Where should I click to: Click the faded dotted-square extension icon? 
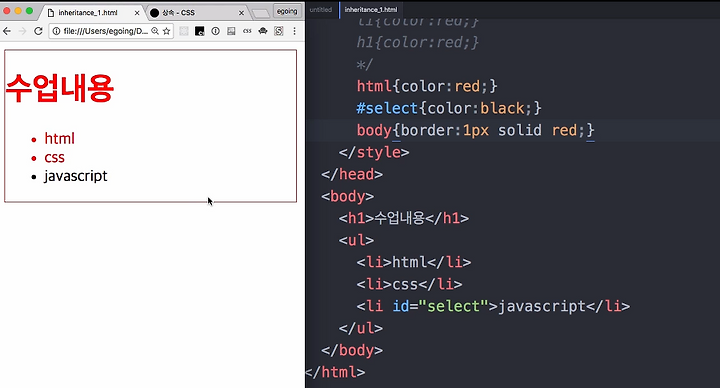[184, 31]
